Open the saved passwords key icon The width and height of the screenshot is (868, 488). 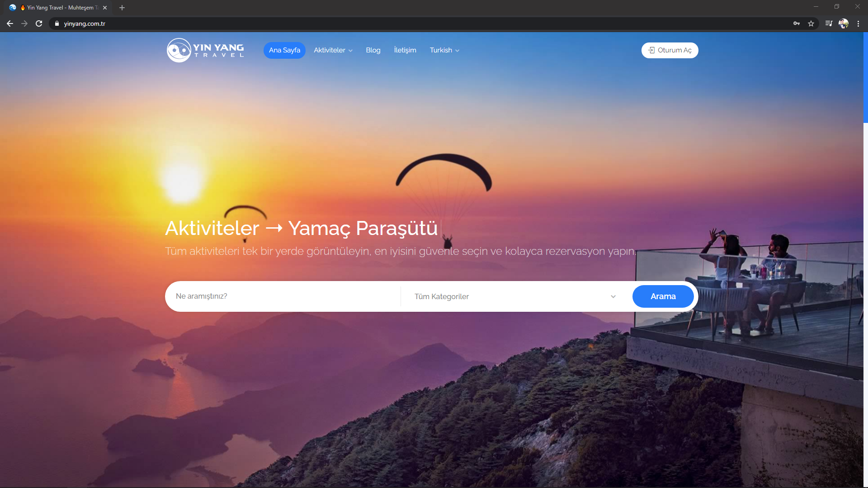tap(797, 23)
